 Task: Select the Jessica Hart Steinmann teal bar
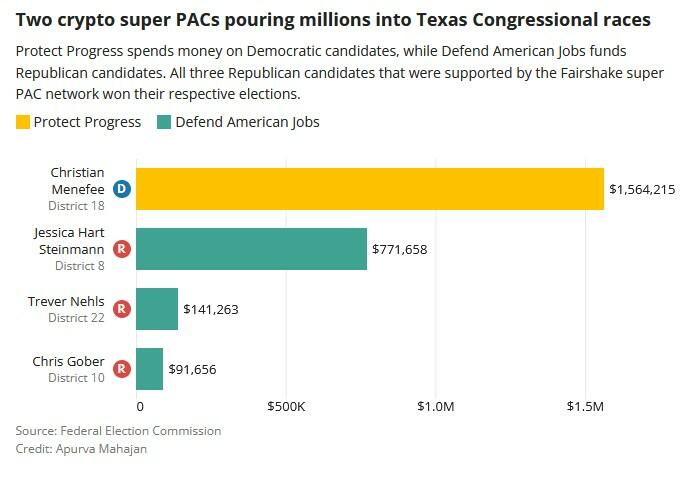251,249
